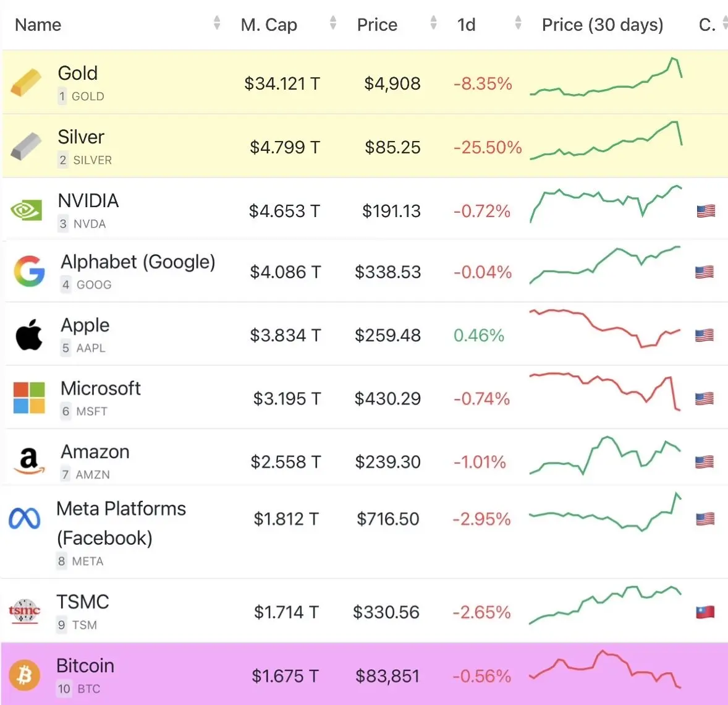The height and width of the screenshot is (705, 728).
Task: Click the Gold bar icon
Action: pos(26,83)
